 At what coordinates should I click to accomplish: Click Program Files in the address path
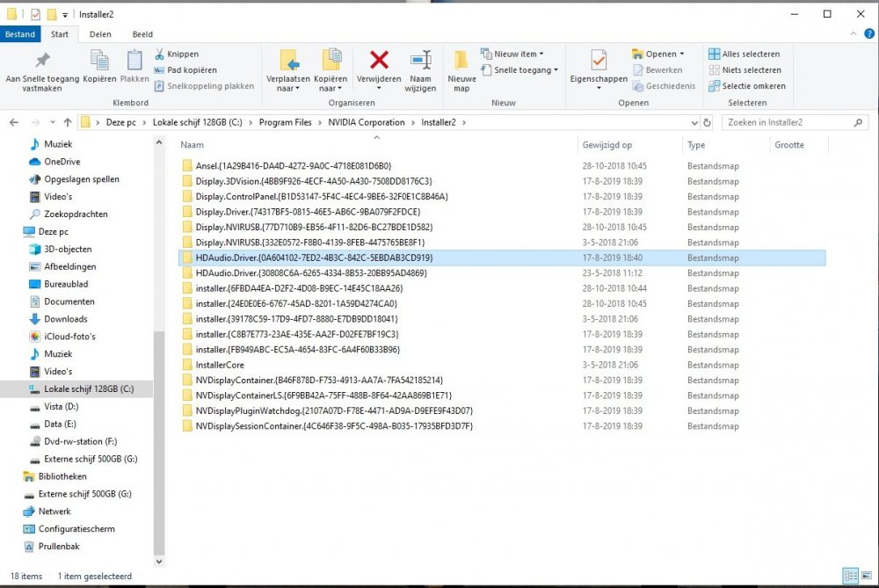(x=285, y=122)
